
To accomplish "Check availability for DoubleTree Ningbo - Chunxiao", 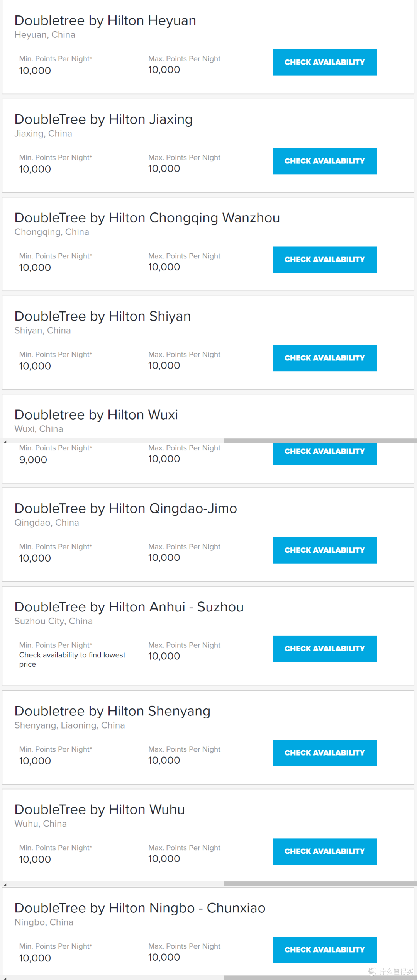I will pyautogui.click(x=324, y=949).
